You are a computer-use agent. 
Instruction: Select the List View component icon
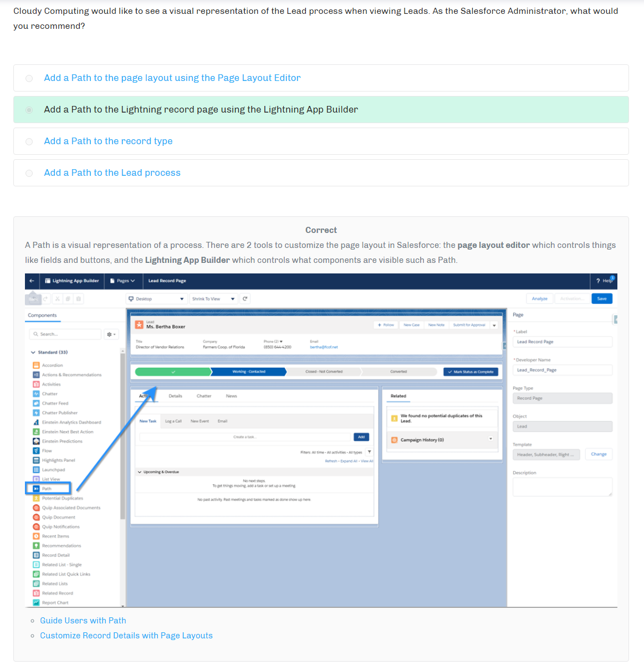point(36,479)
